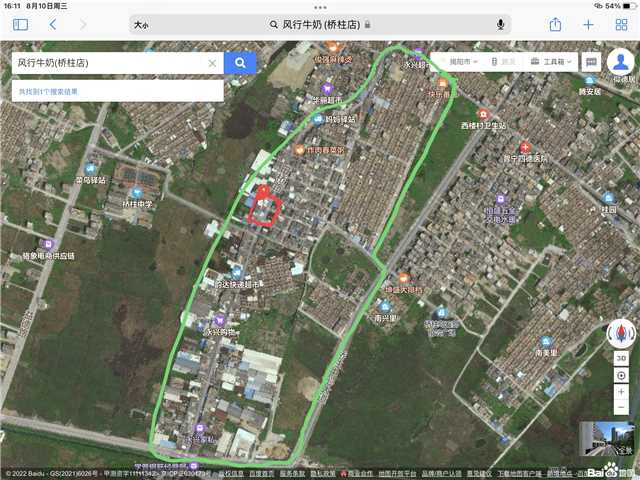Expand the 揭阳市 city dropdown
The width and height of the screenshot is (640, 480).
pos(461,62)
